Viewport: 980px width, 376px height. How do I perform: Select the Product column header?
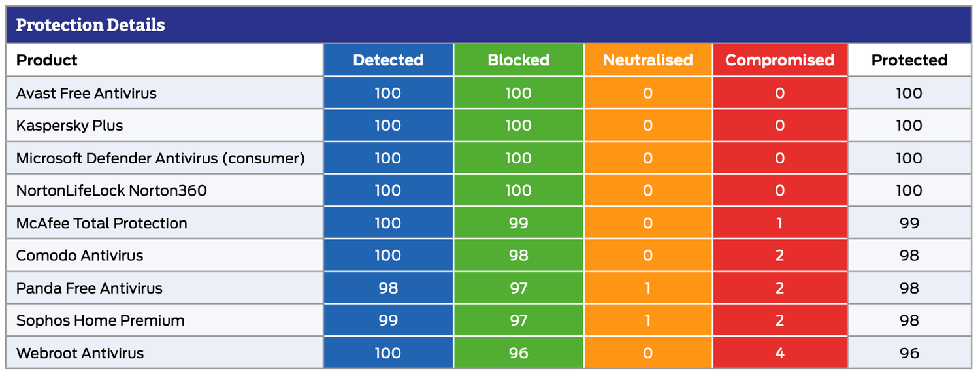point(47,60)
